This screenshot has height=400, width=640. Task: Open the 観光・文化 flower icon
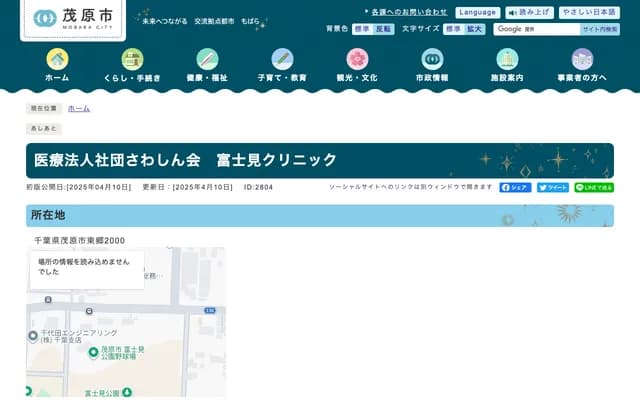tap(357, 59)
